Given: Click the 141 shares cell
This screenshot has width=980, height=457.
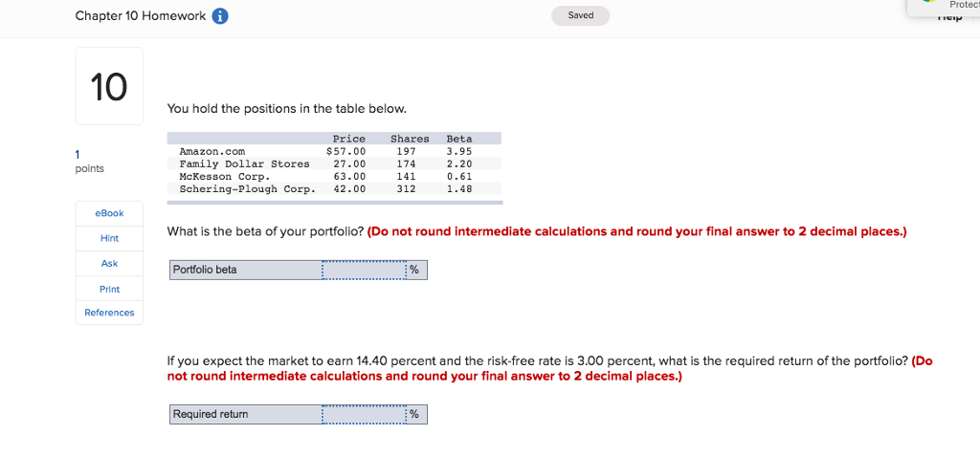Looking at the screenshot, I should coord(406,176).
